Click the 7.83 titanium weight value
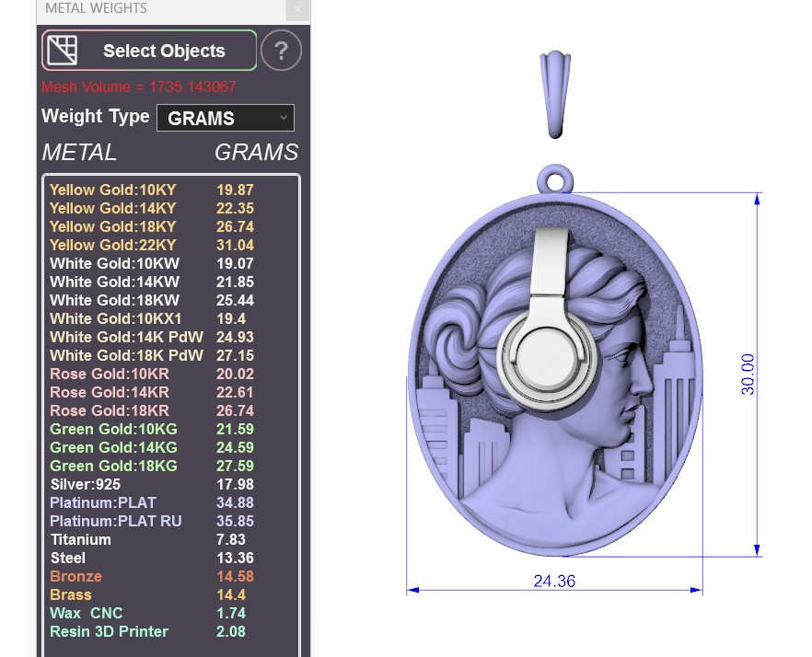This screenshot has height=657, width=812. pos(231,539)
